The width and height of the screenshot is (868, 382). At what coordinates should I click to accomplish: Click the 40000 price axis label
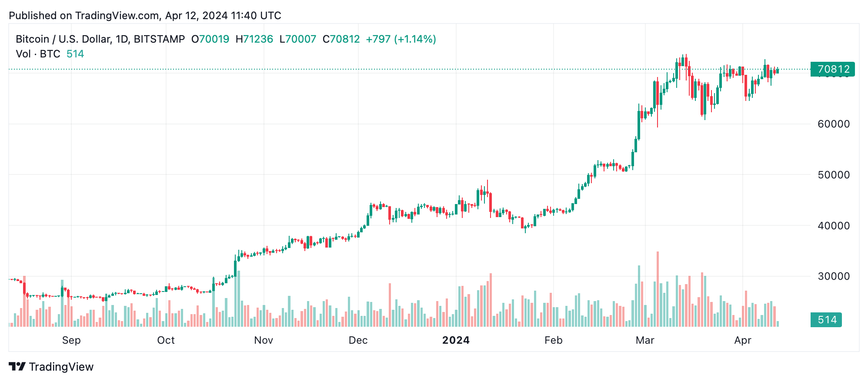pyautogui.click(x=834, y=225)
